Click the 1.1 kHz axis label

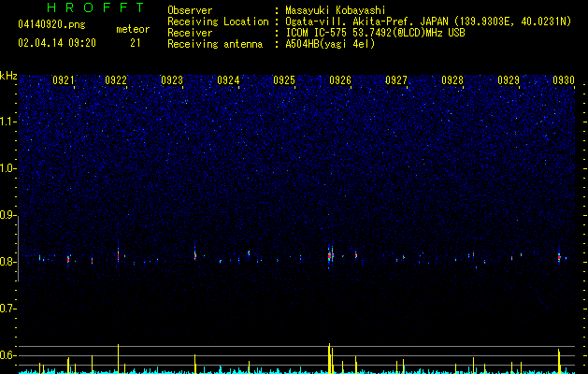7,122
